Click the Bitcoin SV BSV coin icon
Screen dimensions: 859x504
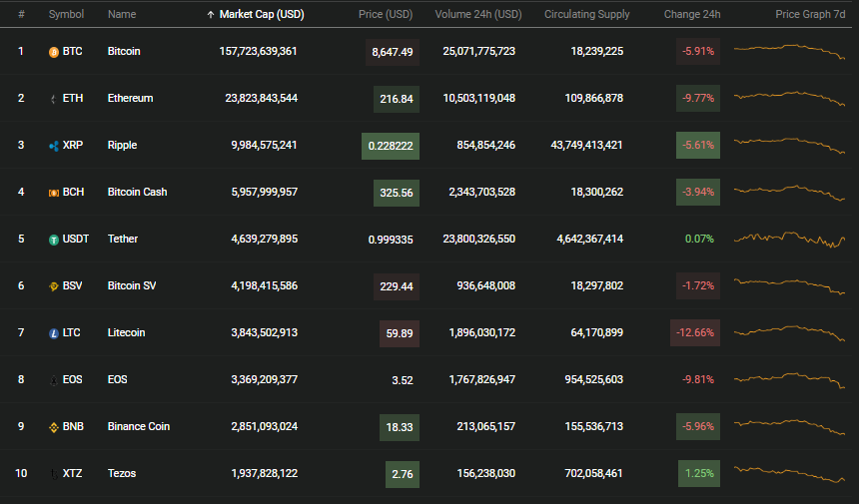pyautogui.click(x=54, y=286)
